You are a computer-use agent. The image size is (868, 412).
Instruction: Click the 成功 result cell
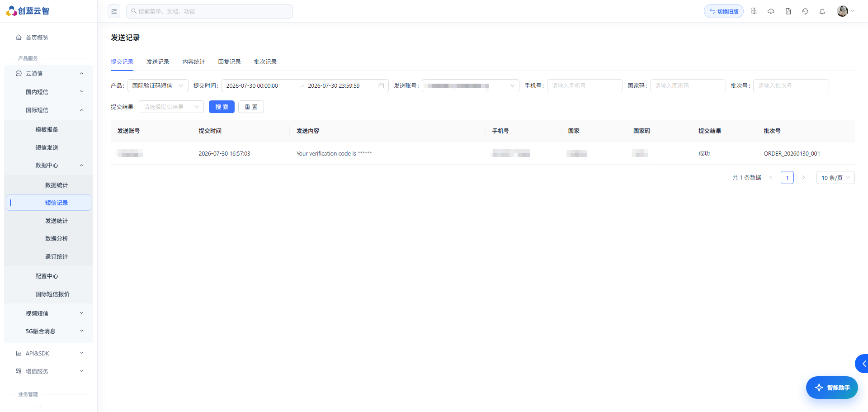click(x=704, y=154)
